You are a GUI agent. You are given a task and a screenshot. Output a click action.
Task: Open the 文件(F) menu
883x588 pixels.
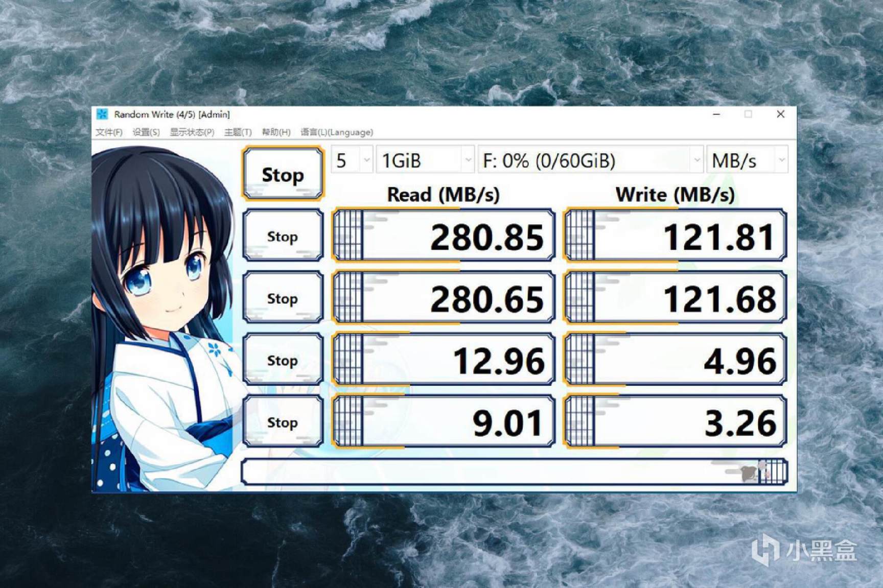click(x=109, y=132)
